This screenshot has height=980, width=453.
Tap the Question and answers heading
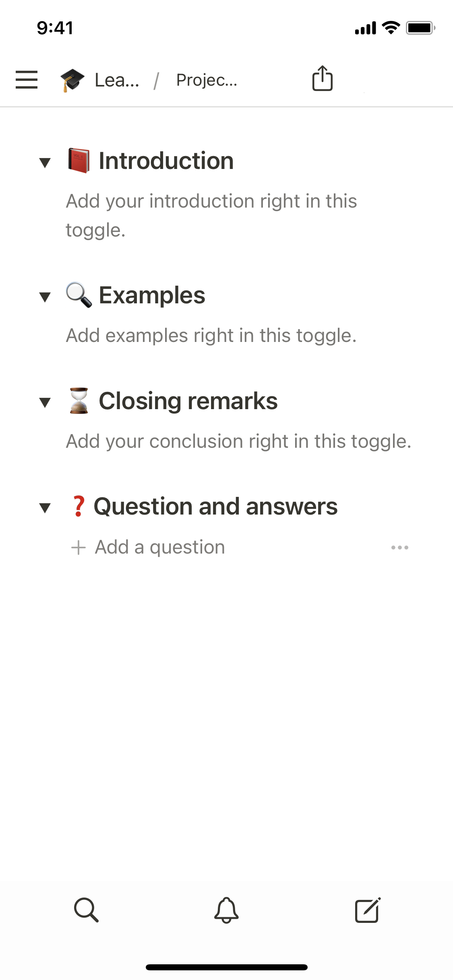pos(215,506)
